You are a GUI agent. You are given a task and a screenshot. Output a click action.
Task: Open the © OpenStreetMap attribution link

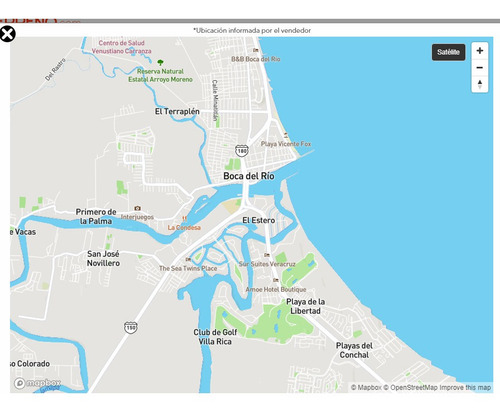(410, 388)
